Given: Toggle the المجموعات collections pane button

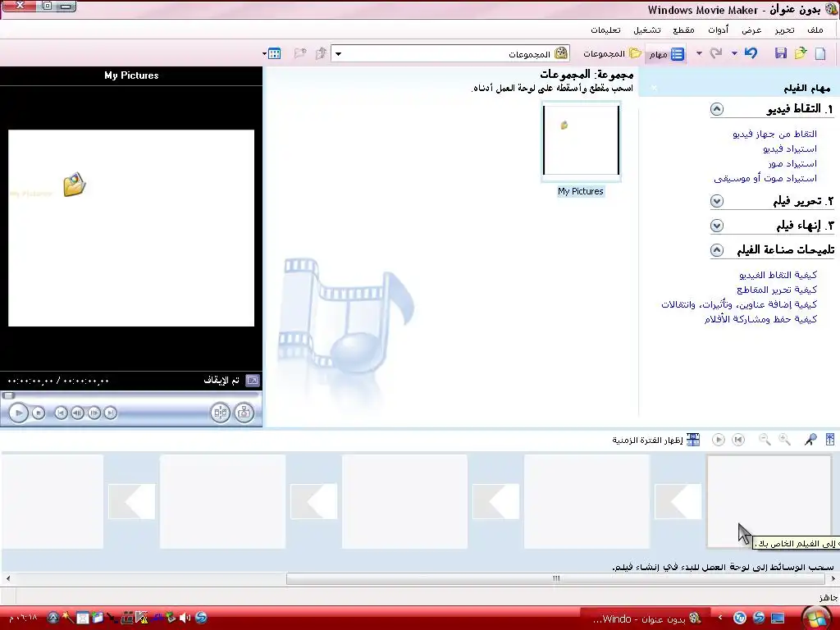Looking at the screenshot, I should [x=612, y=53].
